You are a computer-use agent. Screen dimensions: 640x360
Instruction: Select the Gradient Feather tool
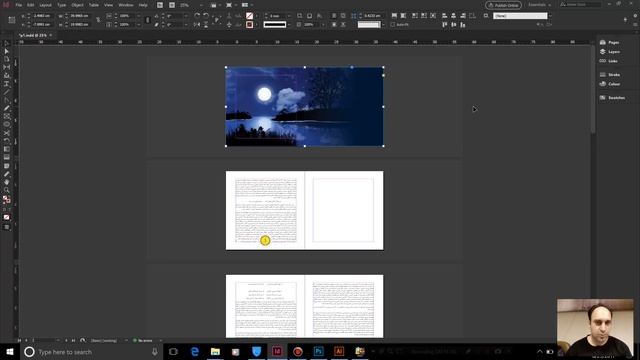[x=7, y=158]
